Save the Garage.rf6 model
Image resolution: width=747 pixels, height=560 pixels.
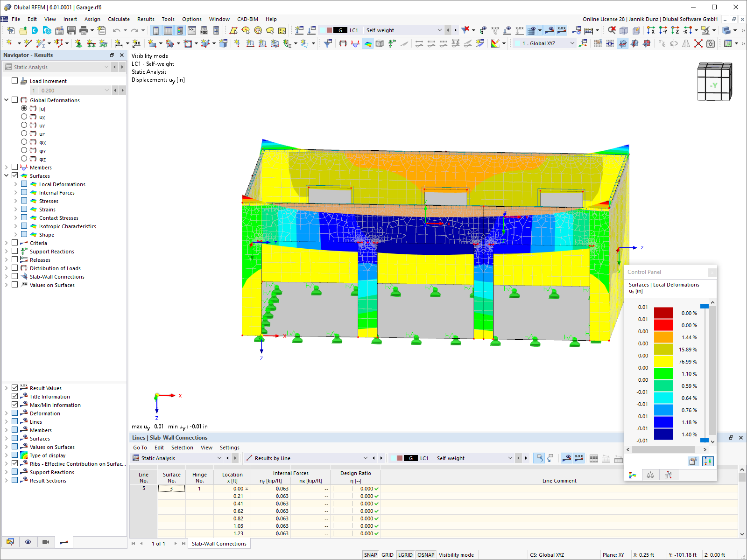[71, 30]
